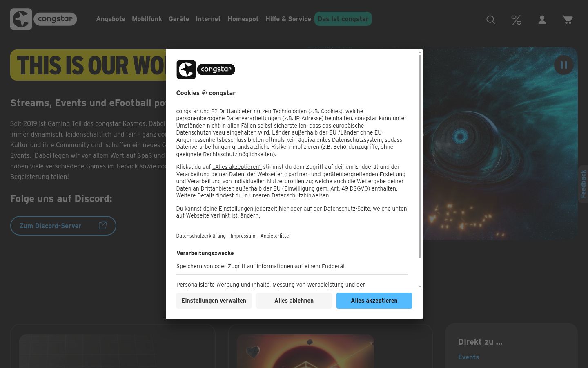588x368 pixels.
Task: Click the external link icon on Discord button
Action: click(102, 225)
